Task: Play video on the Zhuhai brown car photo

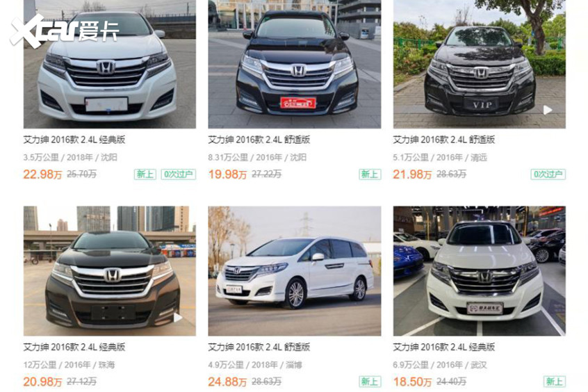Action: [x=178, y=318]
